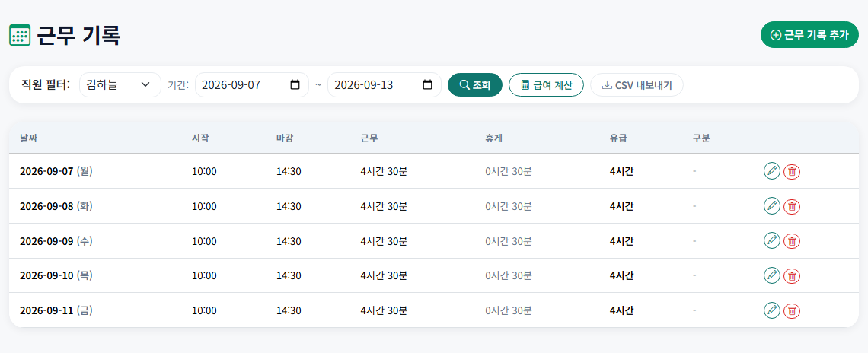Export records with CSV 내보내기
The width and height of the screenshot is (868, 353).
[x=637, y=84]
